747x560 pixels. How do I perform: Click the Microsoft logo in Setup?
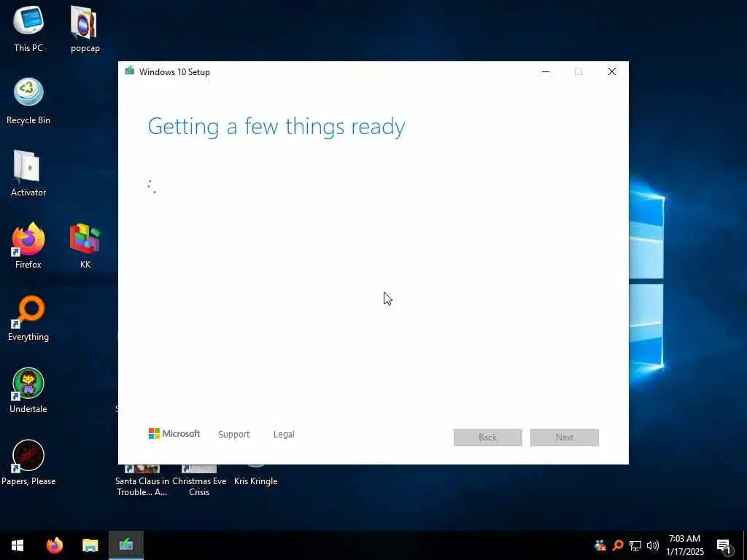pos(174,434)
